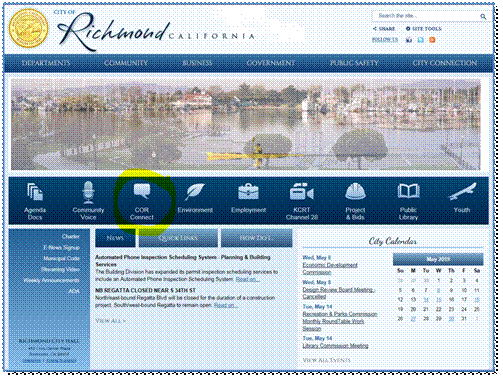Click the Economic Development Commission event link
Image resolution: width=503 pixels, height=380 pixels.
point(330,268)
